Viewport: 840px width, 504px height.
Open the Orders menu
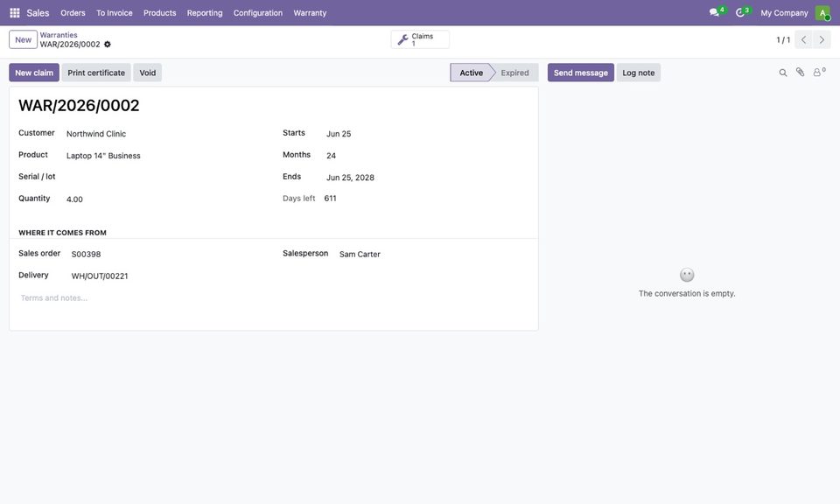(x=73, y=13)
